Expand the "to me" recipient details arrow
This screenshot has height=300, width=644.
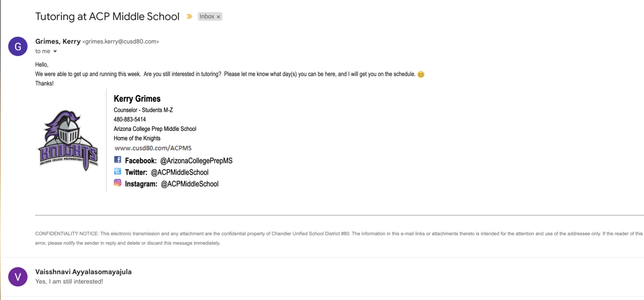pos(55,51)
